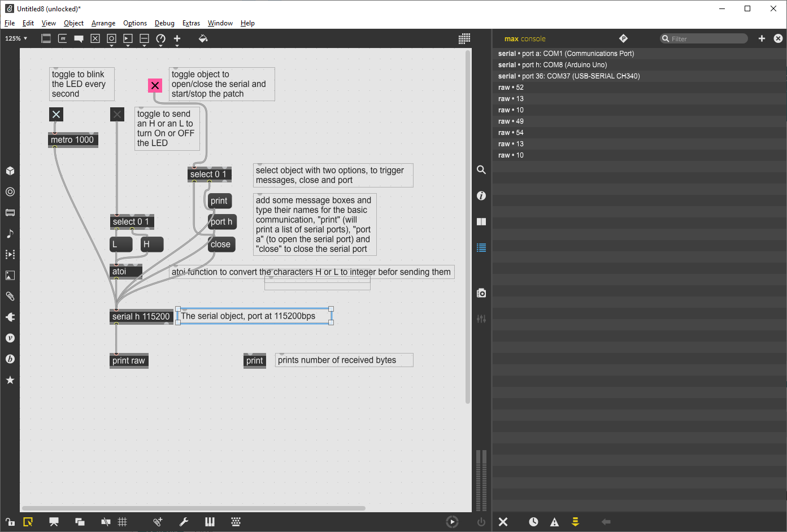Screen dimensions: 787x532
Task: Select the button tool in the top toolbar
Action: pos(111,38)
